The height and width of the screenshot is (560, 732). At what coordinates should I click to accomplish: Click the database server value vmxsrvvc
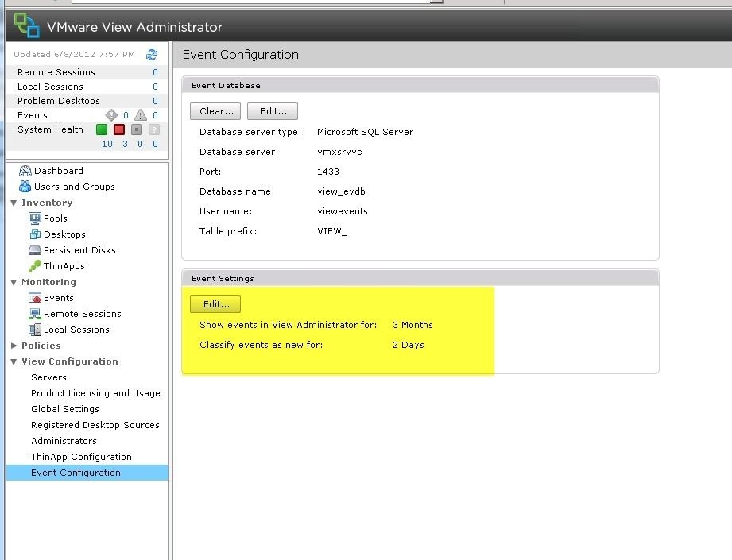coord(339,152)
